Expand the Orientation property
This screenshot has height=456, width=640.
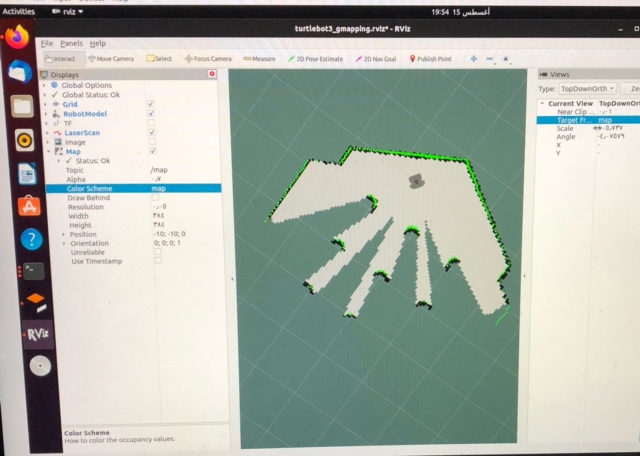(x=64, y=243)
